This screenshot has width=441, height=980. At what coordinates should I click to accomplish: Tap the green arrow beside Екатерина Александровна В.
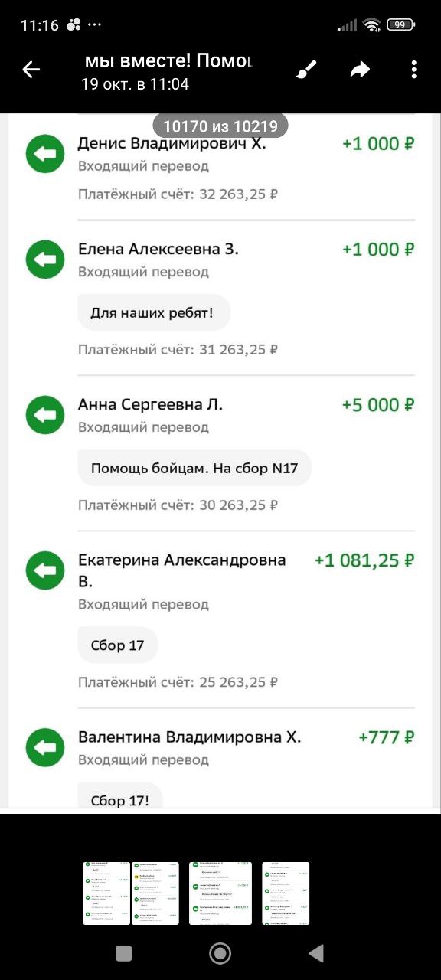tap(46, 570)
